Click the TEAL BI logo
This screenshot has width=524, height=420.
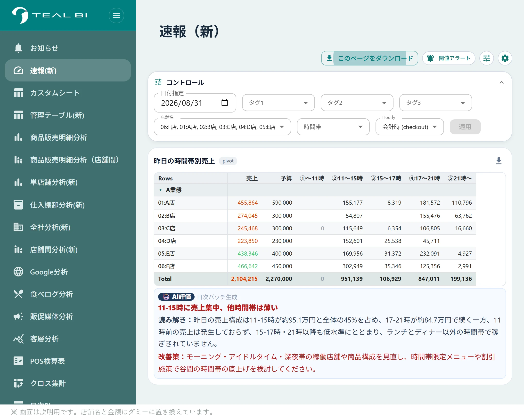[x=49, y=15]
